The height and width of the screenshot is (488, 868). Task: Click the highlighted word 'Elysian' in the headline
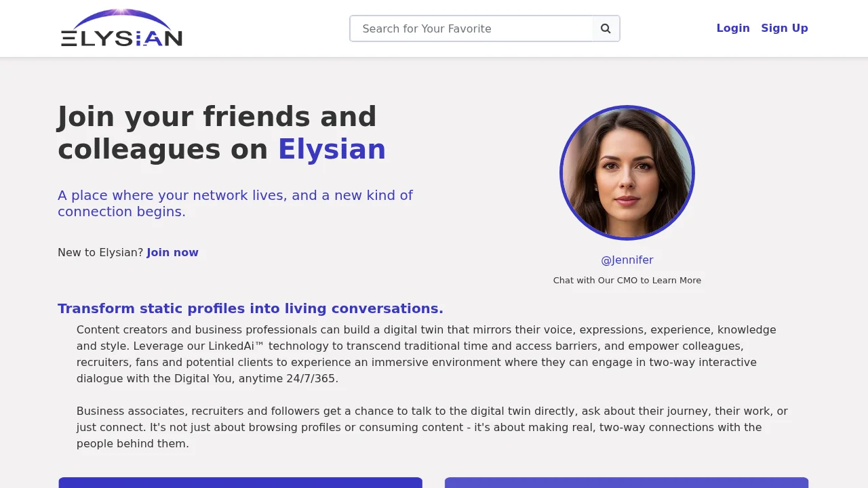332,149
